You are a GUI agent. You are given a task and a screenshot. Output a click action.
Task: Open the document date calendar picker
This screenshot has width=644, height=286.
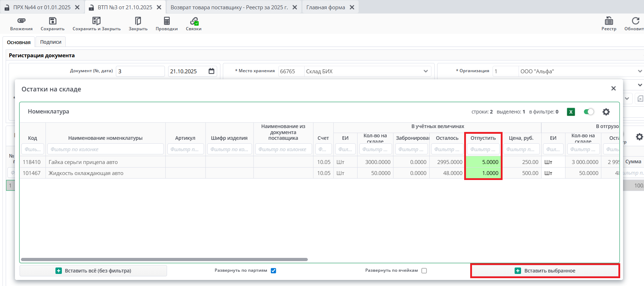coord(211,71)
